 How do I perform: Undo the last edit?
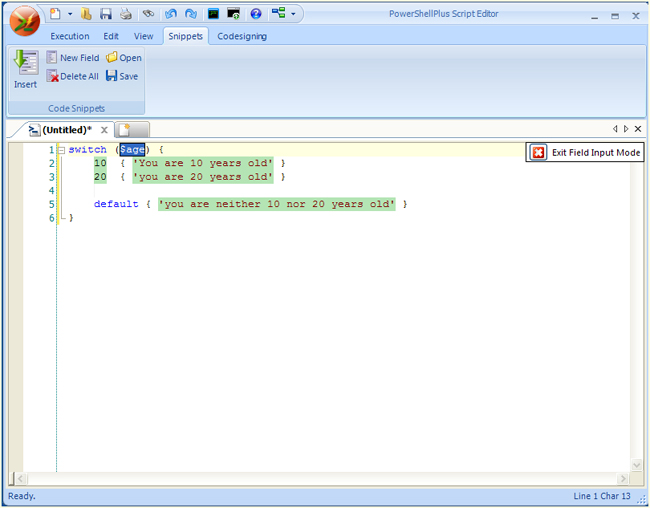click(x=171, y=14)
